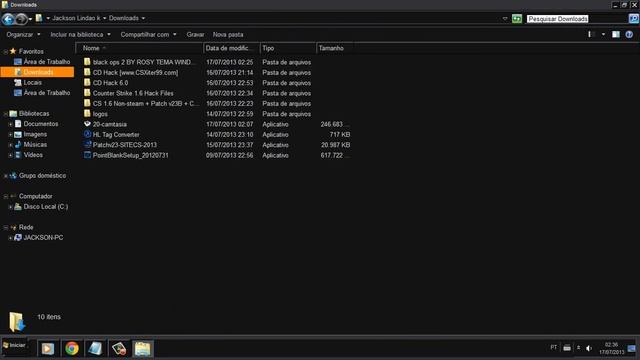Select the black ops 2 BY ROSY folder icon
640x360 pixels.
coord(87,62)
